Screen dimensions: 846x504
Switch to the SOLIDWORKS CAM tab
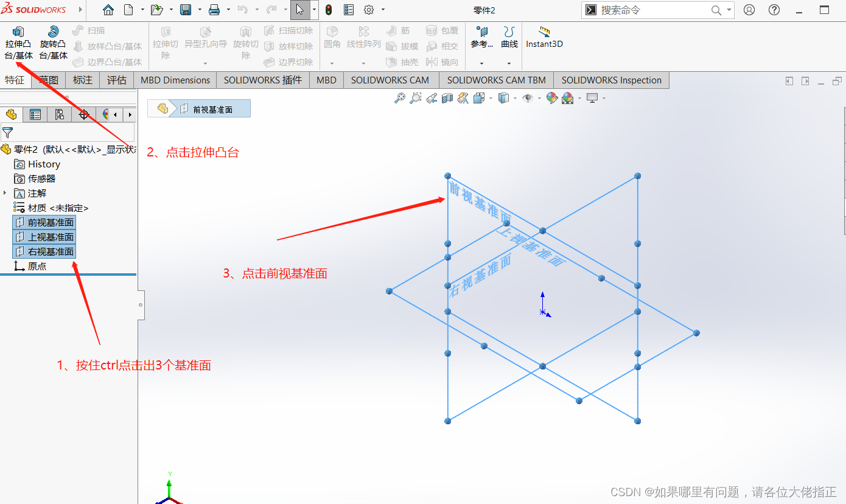click(x=390, y=80)
